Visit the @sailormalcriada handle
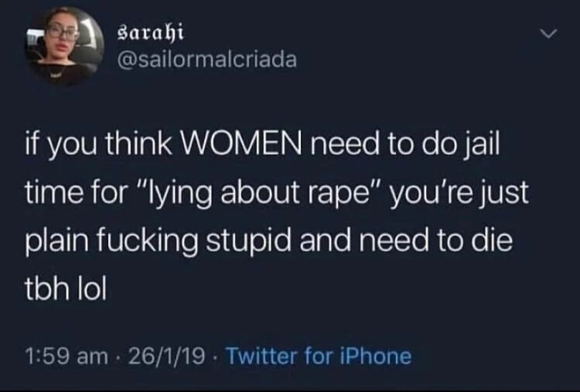Image resolution: width=580 pixels, height=392 pixels. click(207, 60)
